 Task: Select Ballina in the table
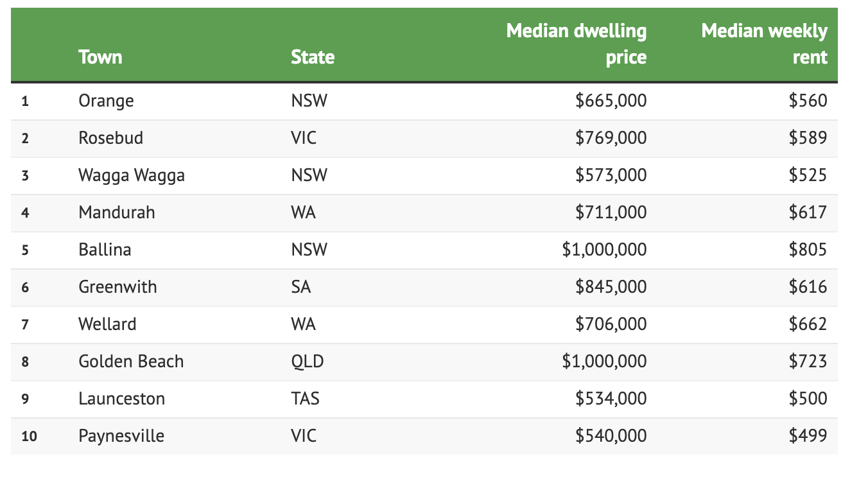coord(105,250)
